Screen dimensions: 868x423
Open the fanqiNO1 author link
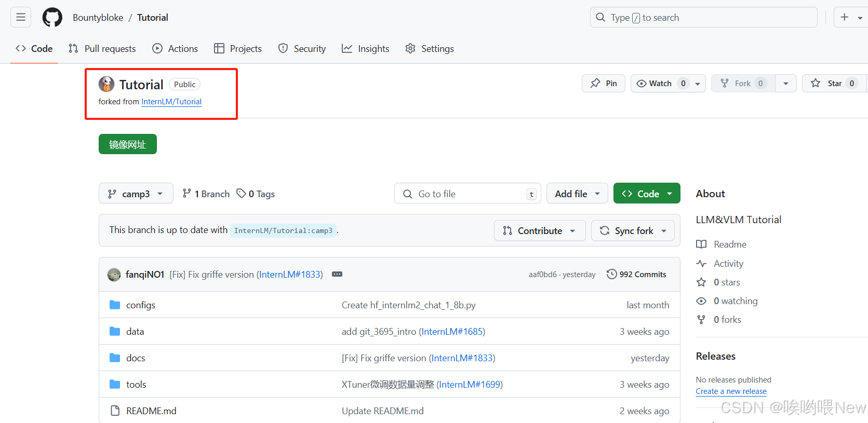point(145,274)
